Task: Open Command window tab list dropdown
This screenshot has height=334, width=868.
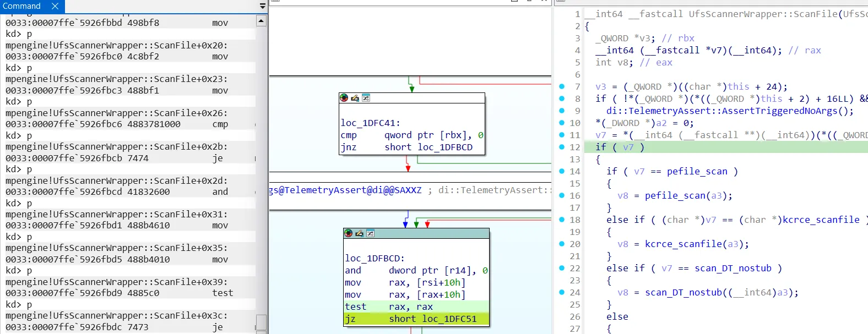Action: coord(262,6)
